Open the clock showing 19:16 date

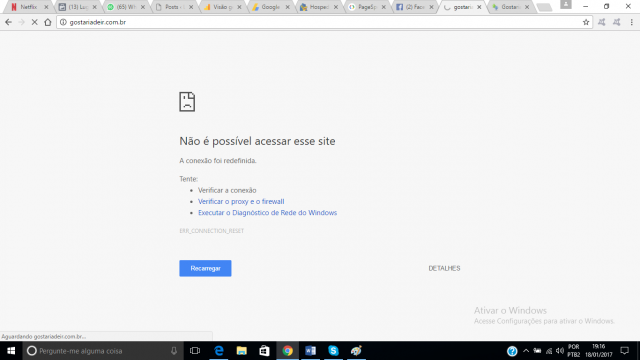tap(598, 351)
